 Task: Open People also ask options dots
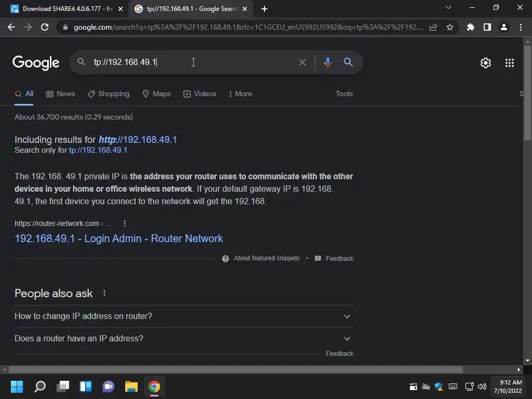(x=104, y=293)
